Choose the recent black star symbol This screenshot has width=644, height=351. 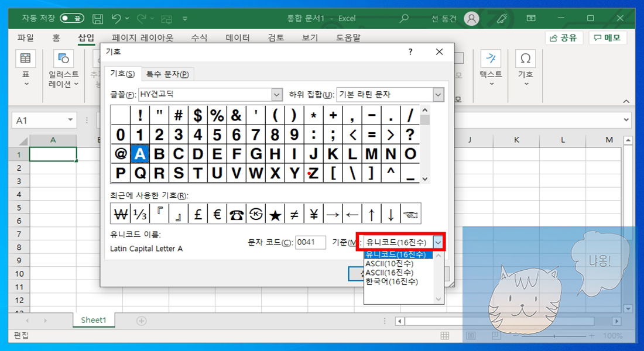tap(275, 214)
